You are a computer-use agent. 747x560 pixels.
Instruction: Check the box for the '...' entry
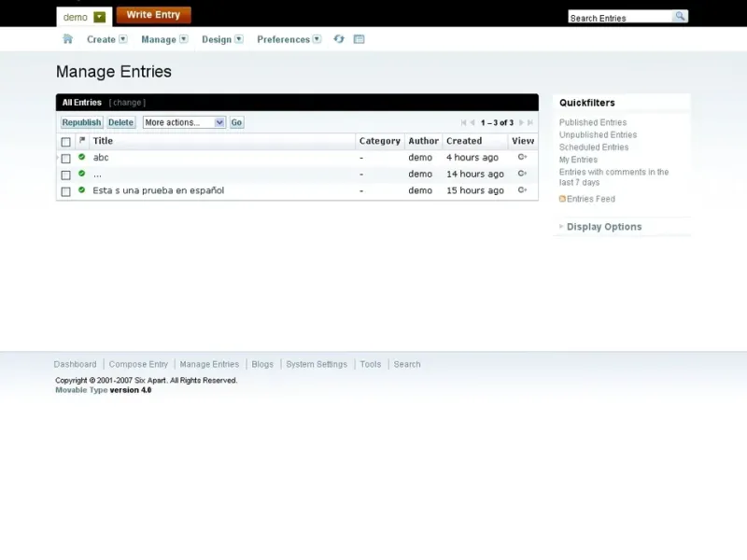(65, 175)
